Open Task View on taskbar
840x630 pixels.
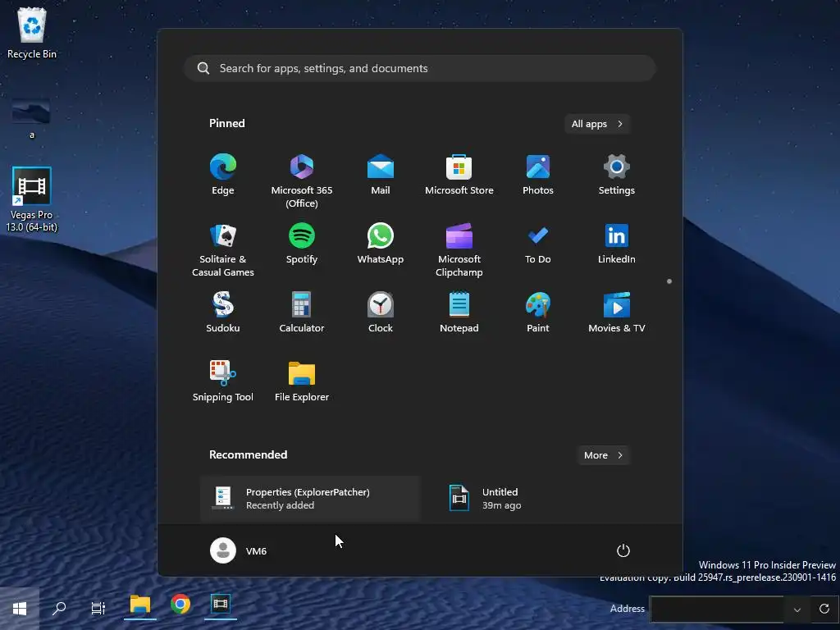pos(98,609)
